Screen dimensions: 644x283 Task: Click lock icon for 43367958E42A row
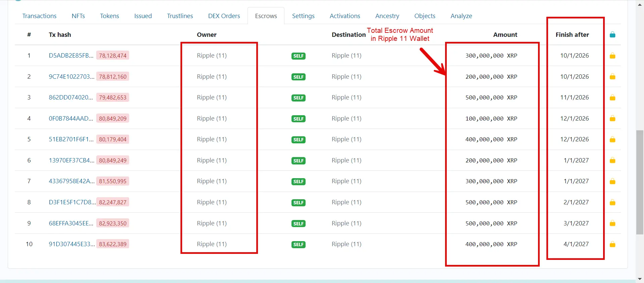coord(612,181)
